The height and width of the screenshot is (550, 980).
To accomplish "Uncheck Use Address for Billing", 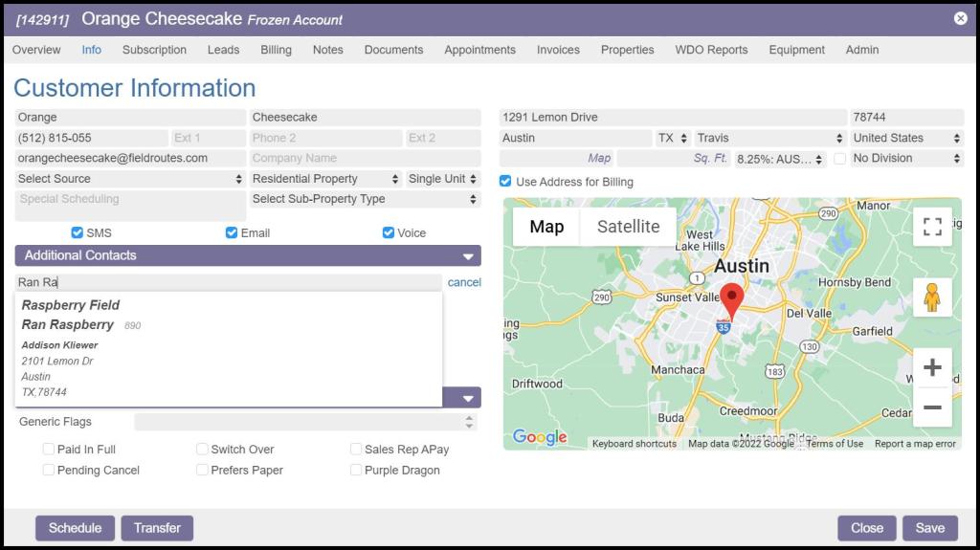I will pyautogui.click(x=505, y=182).
